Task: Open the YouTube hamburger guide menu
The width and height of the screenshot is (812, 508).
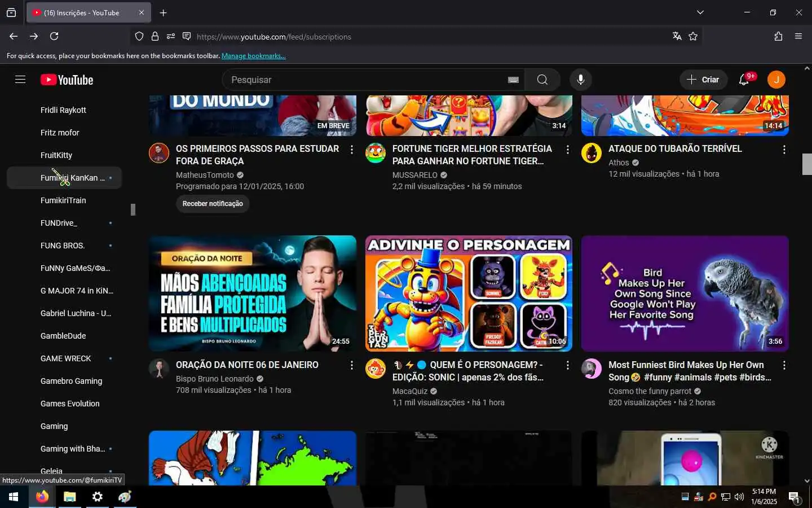Action: pyautogui.click(x=20, y=80)
